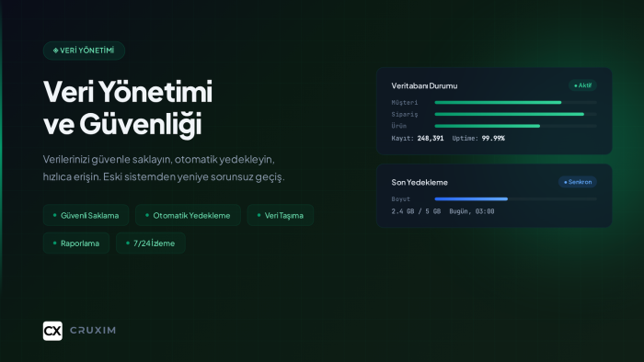Viewport: 644px width, 362px height.
Task: Click the CRUXIM brand name
Action: click(93, 331)
